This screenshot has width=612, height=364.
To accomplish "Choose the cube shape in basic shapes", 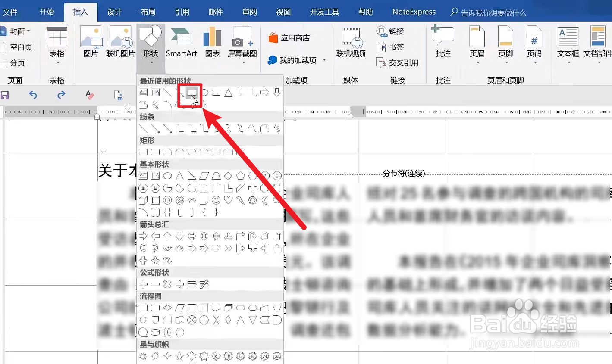I will click(143, 200).
